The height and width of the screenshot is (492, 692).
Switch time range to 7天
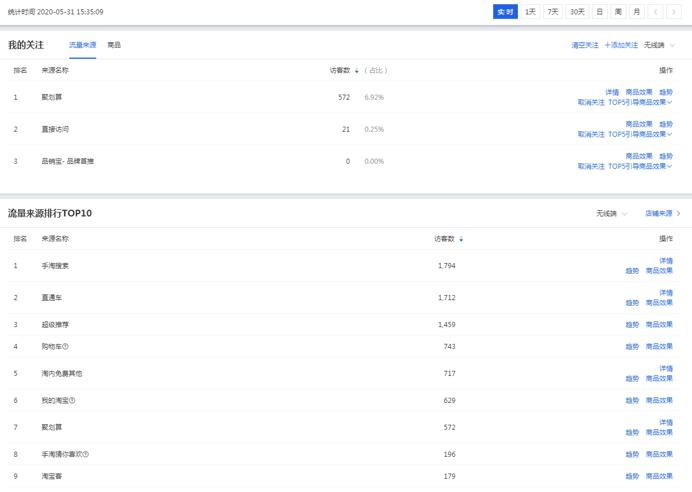click(553, 12)
